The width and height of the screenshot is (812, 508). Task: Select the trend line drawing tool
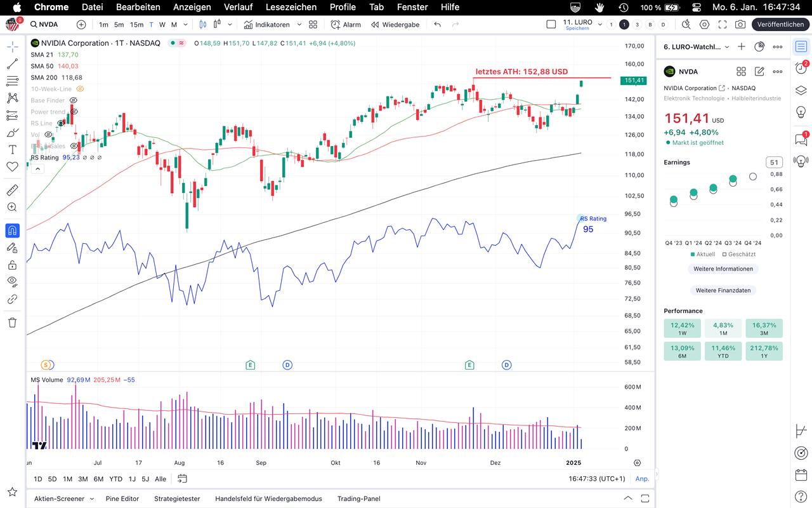(x=12, y=64)
